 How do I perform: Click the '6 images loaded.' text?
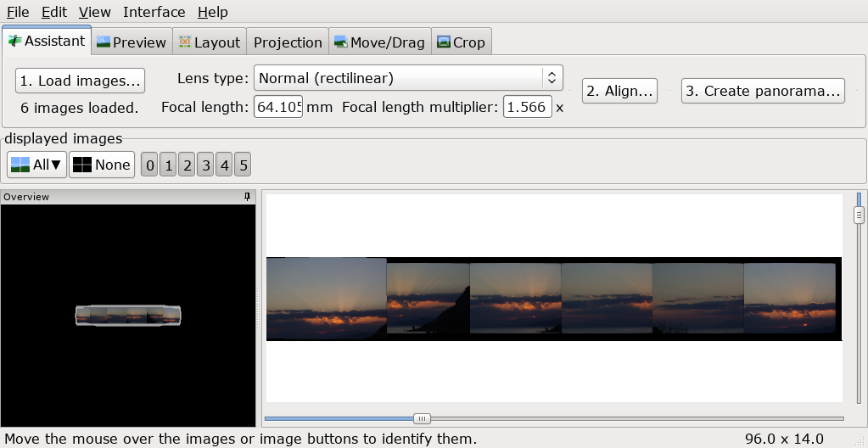(x=80, y=108)
